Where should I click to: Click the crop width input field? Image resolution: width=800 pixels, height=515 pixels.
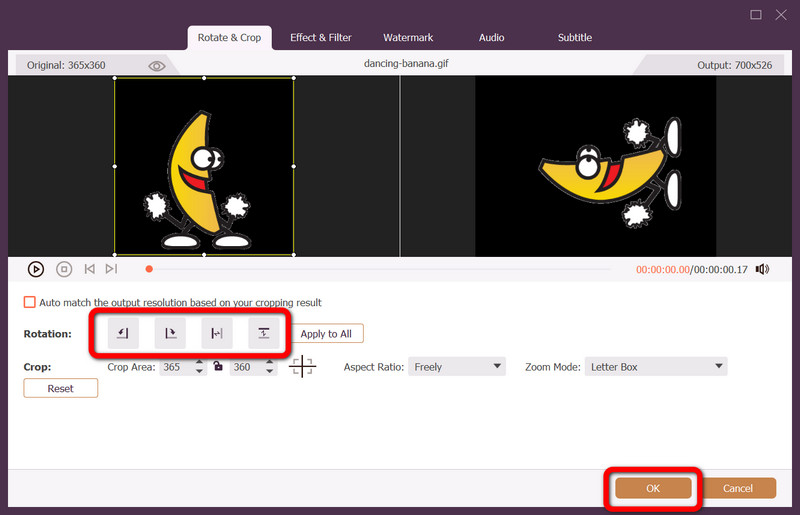(175, 367)
